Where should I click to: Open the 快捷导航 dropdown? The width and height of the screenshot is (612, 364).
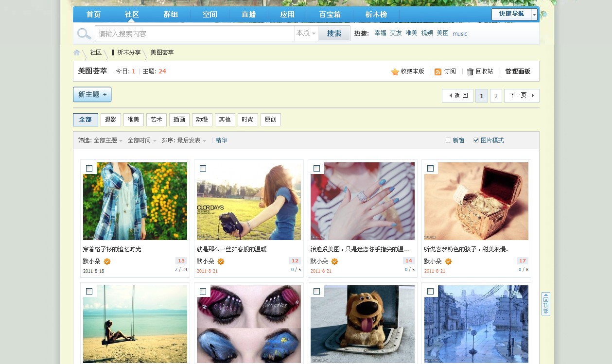click(515, 14)
